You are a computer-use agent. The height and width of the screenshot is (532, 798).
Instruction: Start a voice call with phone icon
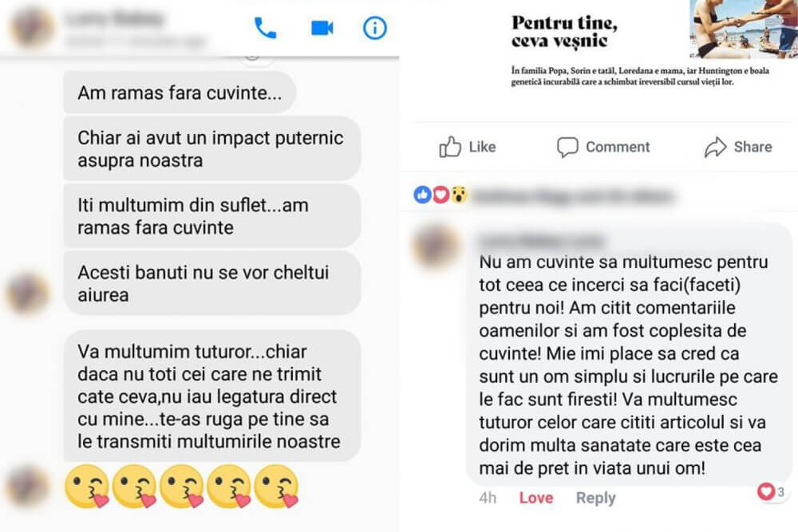[x=265, y=28]
